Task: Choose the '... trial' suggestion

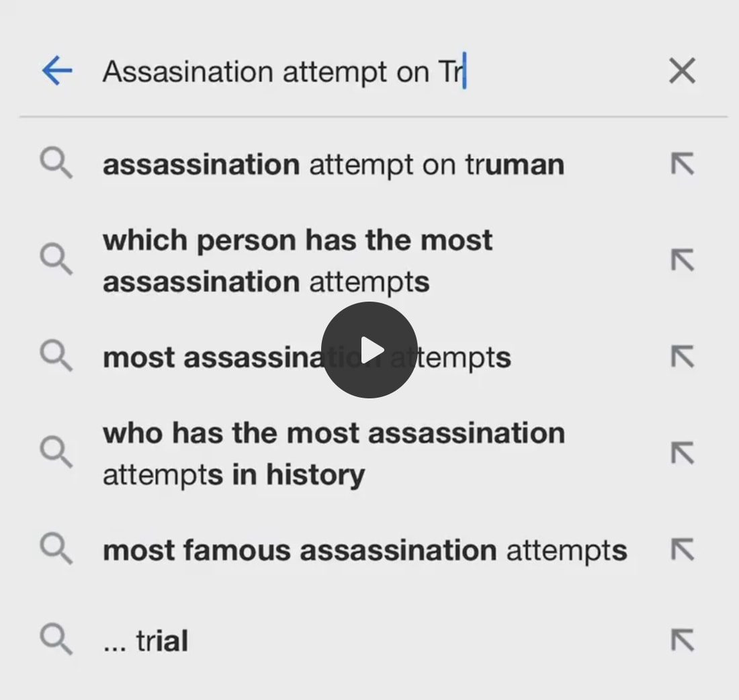Action: [x=146, y=641]
